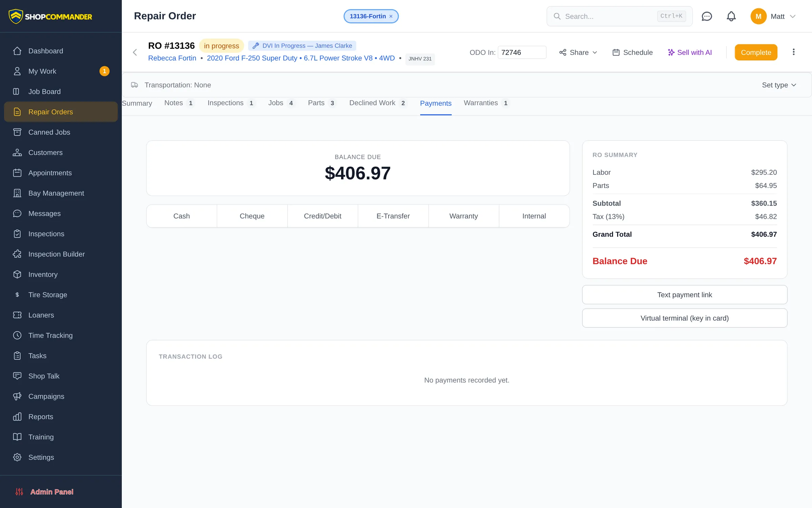Open the Set type dropdown

(779, 85)
